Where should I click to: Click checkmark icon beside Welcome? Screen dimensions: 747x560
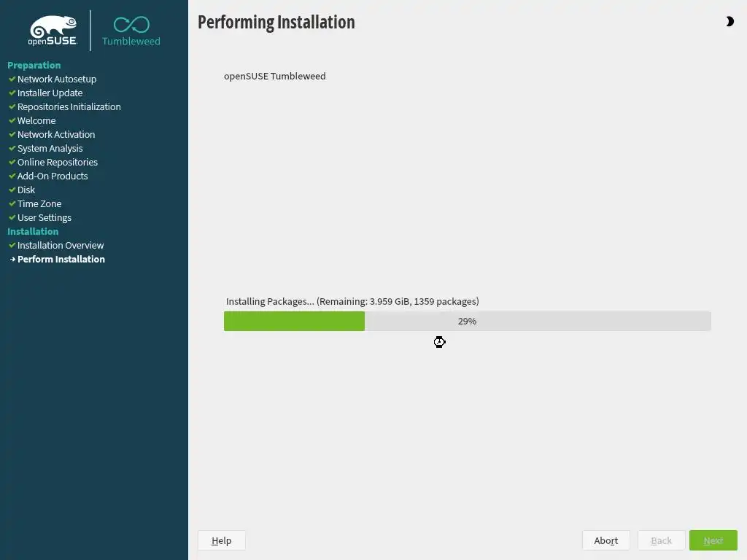(x=12, y=120)
